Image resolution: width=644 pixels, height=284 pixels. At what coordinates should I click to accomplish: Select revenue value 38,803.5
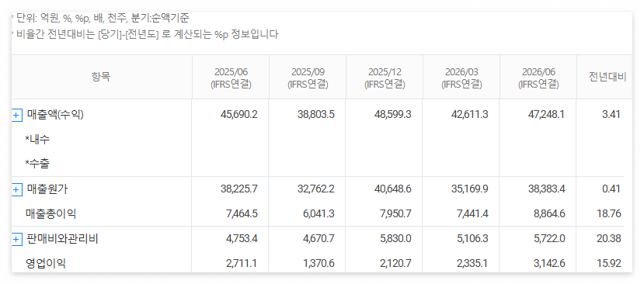pos(316,115)
